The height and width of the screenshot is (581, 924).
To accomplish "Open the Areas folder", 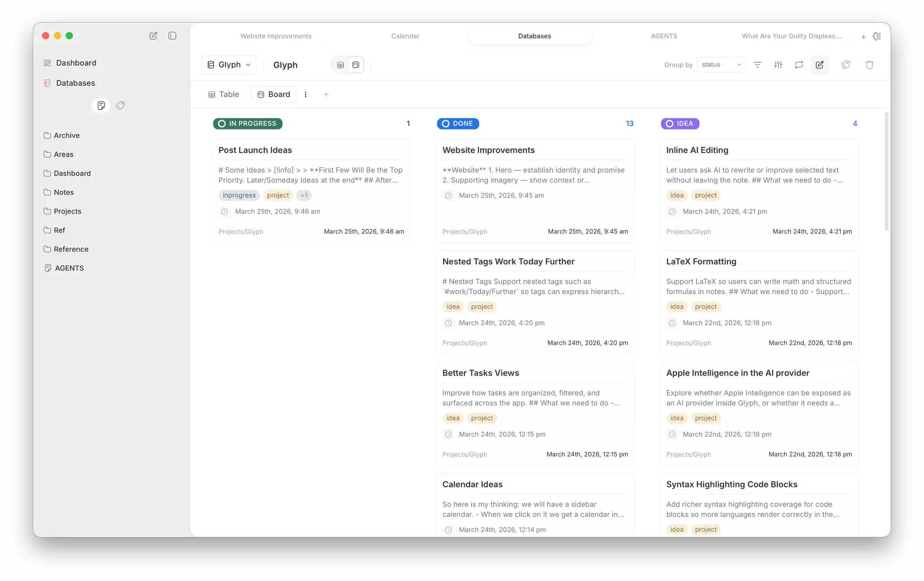I will coord(59,154).
